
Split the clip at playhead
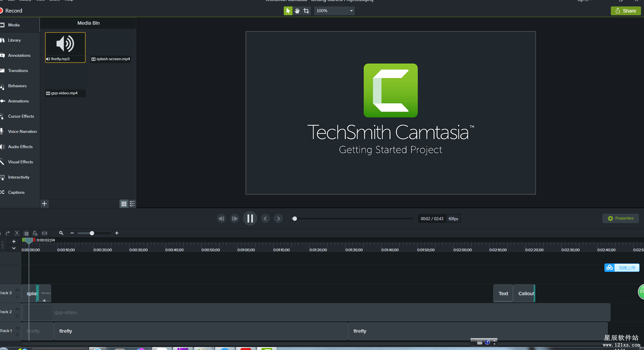[44, 233]
